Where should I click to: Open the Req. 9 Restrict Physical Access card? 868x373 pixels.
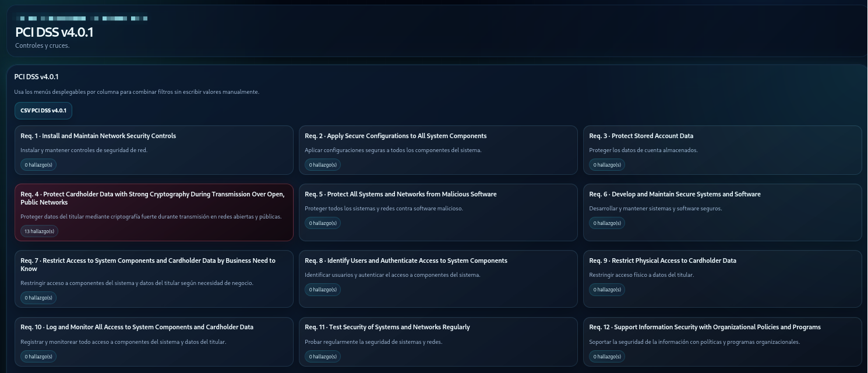pyautogui.click(x=722, y=279)
